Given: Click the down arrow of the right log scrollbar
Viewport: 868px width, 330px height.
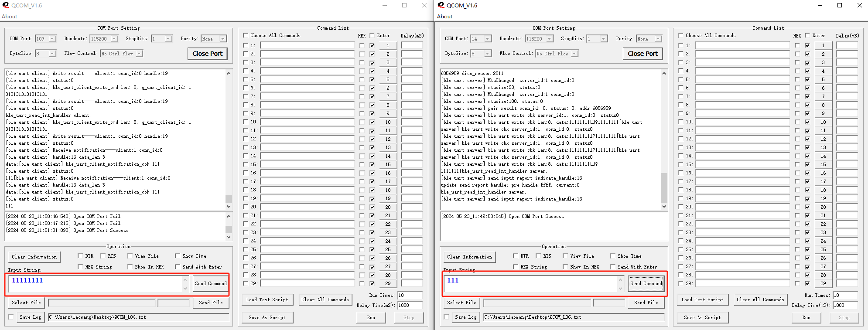Looking at the screenshot, I should (x=664, y=207).
